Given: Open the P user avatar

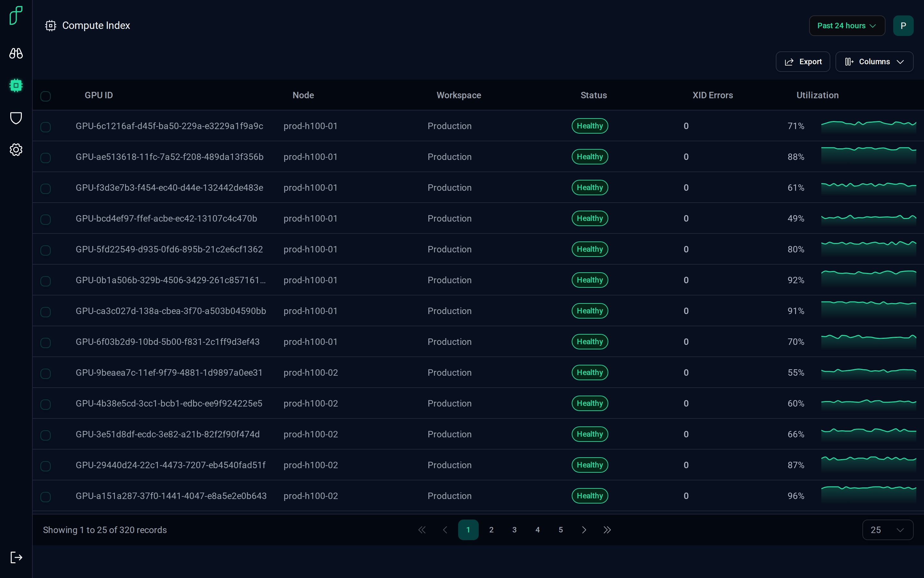Looking at the screenshot, I should pyautogui.click(x=903, y=26).
